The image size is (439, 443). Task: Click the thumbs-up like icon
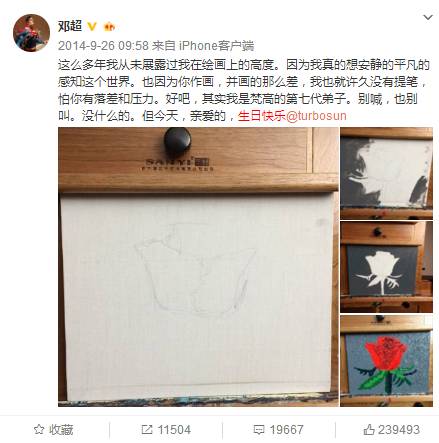pos(369,429)
